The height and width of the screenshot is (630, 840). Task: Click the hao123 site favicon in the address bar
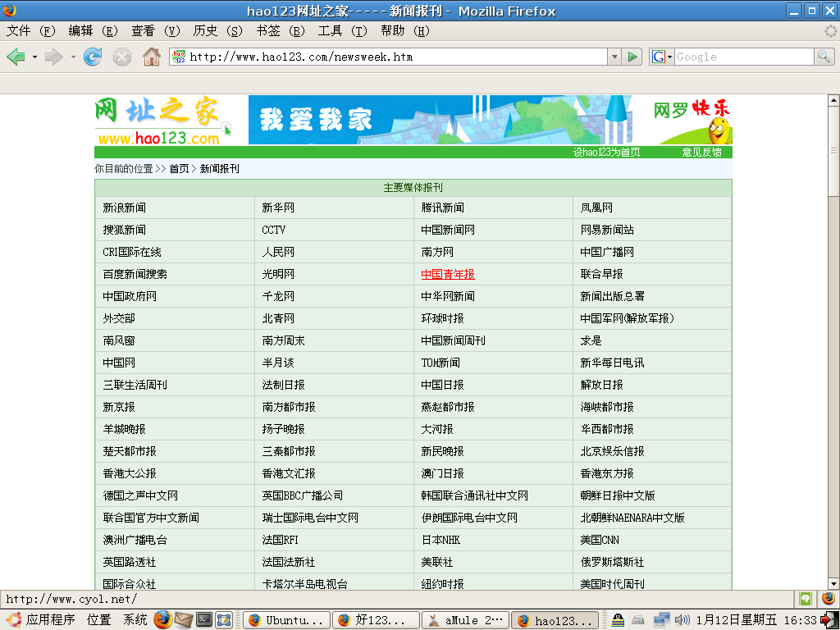[x=179, y=57]
